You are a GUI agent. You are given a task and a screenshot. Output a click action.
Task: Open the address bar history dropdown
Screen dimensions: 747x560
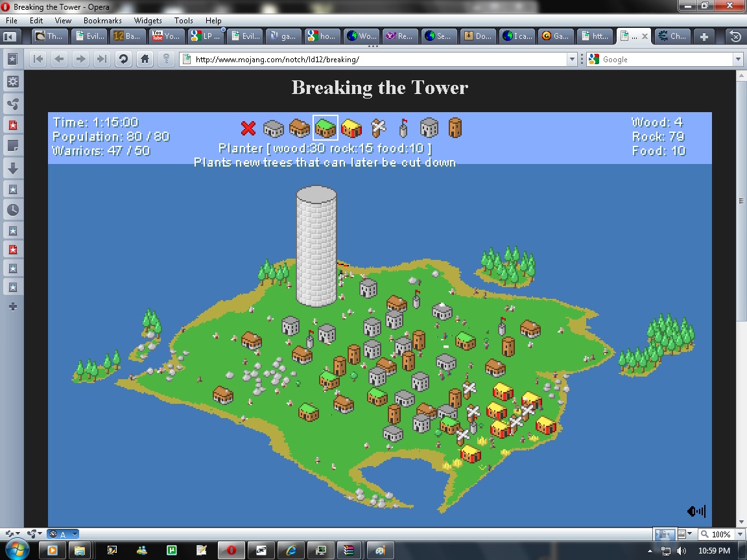(572, 60)
